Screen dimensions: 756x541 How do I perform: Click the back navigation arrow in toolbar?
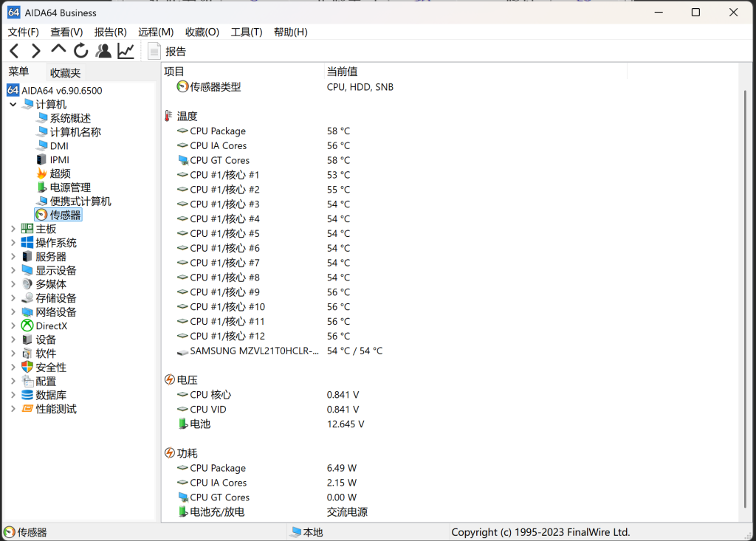(14, 51)
